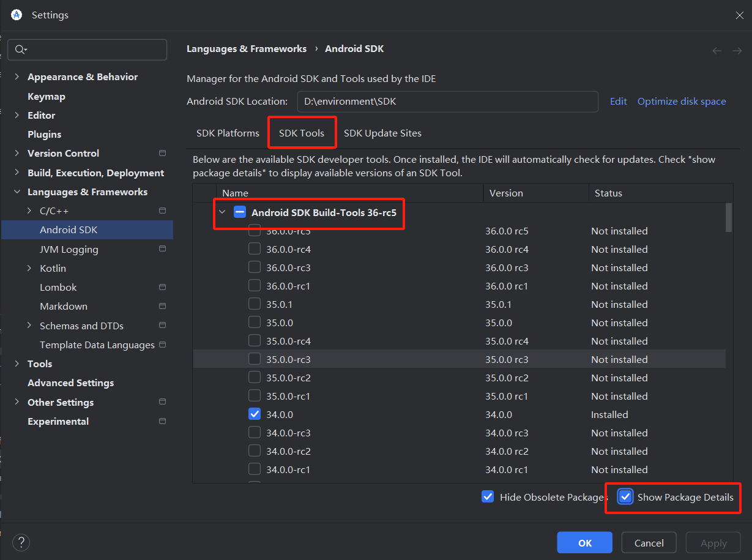Open help with the question mark icon
Screen dimensions: 752x560
point(21,542)
